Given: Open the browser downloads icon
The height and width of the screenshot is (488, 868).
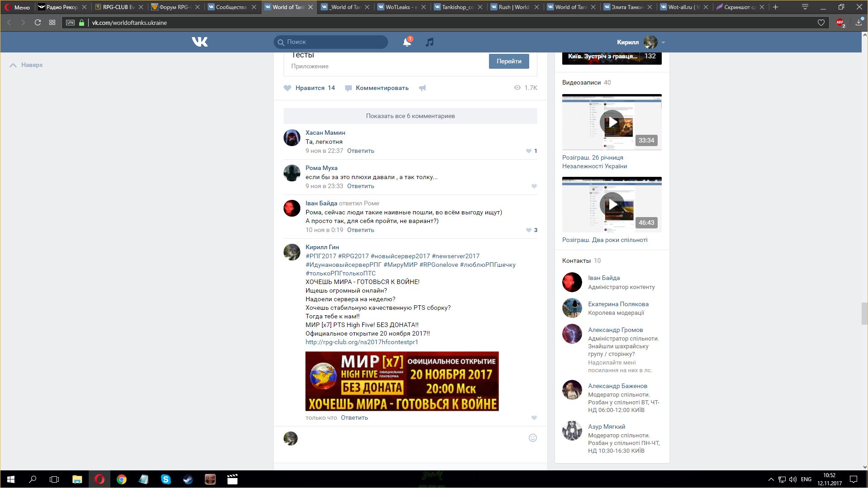Looking at the screenshot, I should pos(859,23).
